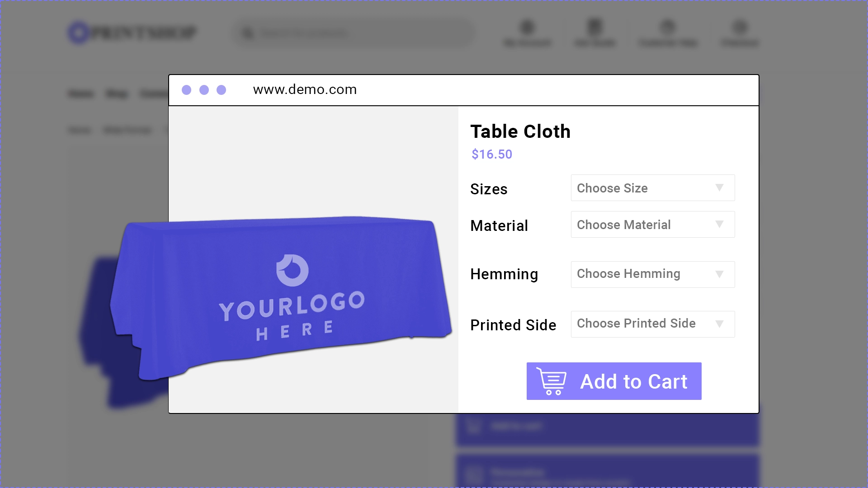Select the Table Cloth product title
Viewport: 868px width, 488px height.
[x=520, y=131]
